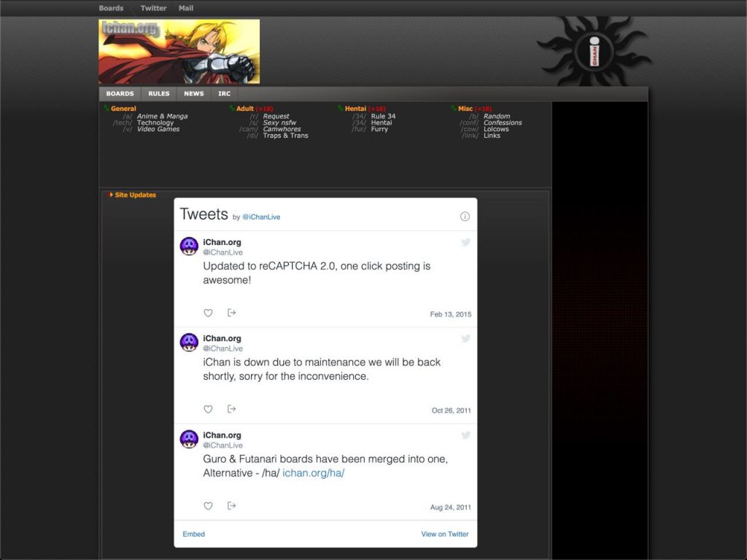Screen dimensions: 747x560
Task: Open the Mail link in top bar
Action: tap(186, 8)
